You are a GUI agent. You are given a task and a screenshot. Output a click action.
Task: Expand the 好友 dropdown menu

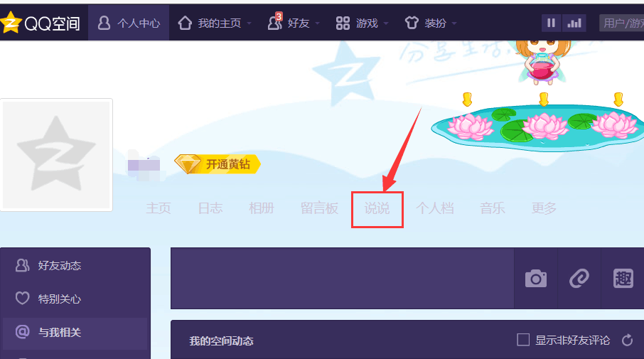pos(318,23)
